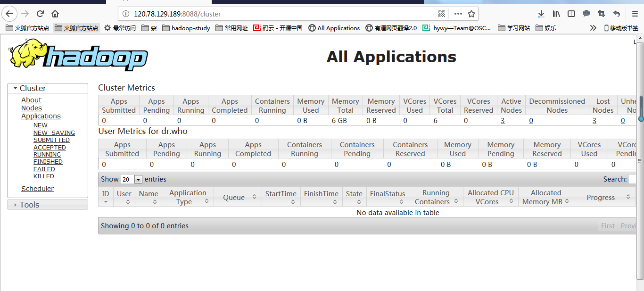Filter applications by NEW_SAVING state
The height and width of the screenshot is (291, 644).
point(54,133)
